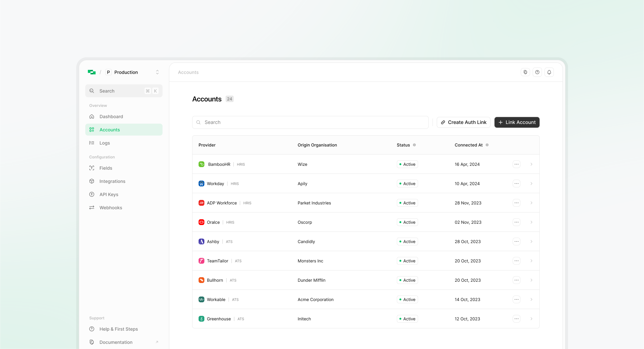The image size is (644, 349).
Task: Open Help & First Steps
Action: point(118,329)
